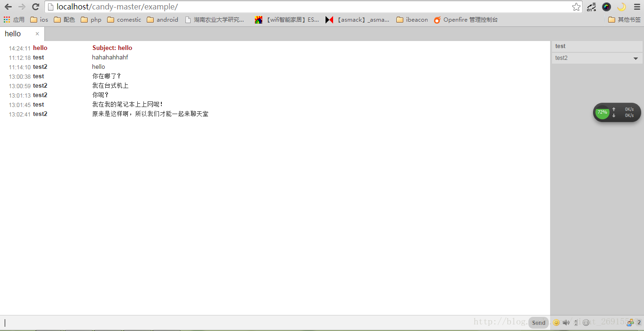Click sender test2 at 11:14:10

pos(40,67)
